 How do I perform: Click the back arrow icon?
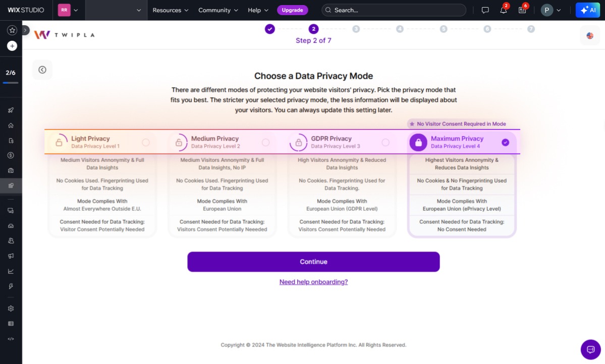pyautogui.click(x=42, y=70)
